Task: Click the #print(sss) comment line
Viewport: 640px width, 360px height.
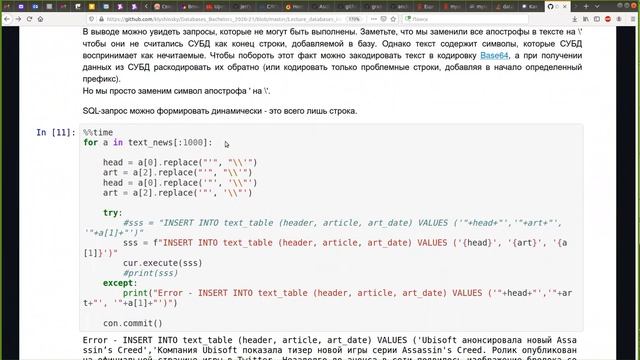Action: tap(150, 273)
